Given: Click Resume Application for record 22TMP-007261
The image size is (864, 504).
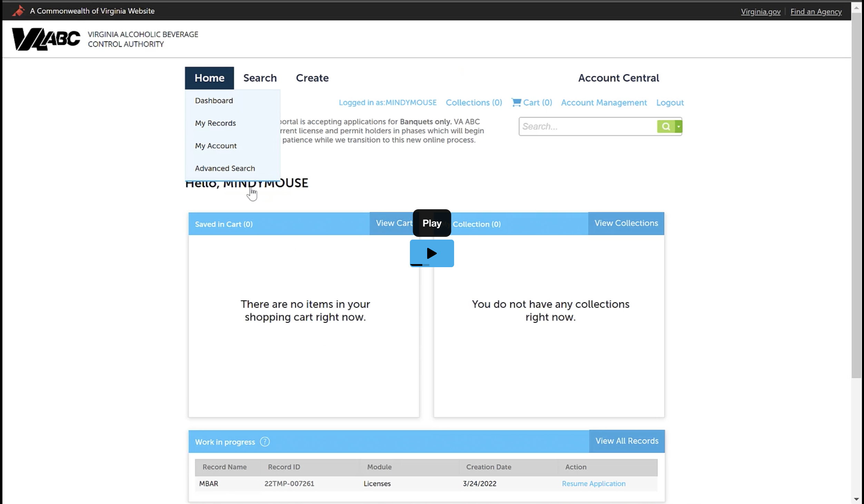Looking at the screenshot, I should coord(593,483).
